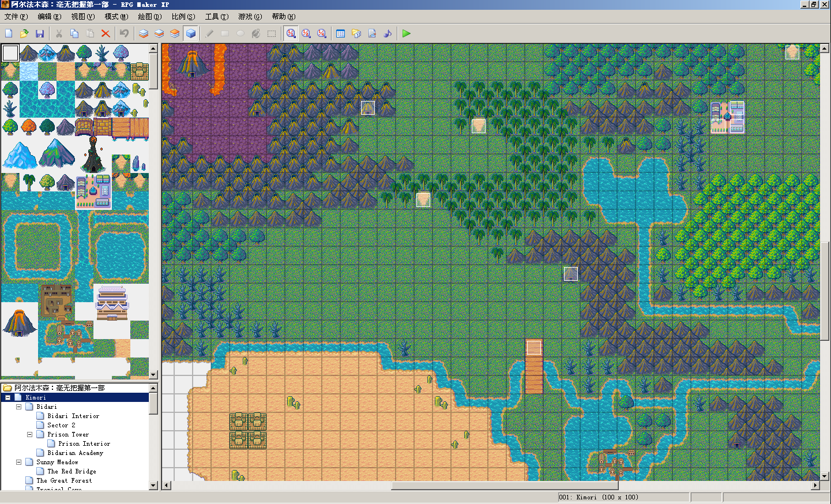Undo the last action via the toolbar arrow

tap(124, 33)
